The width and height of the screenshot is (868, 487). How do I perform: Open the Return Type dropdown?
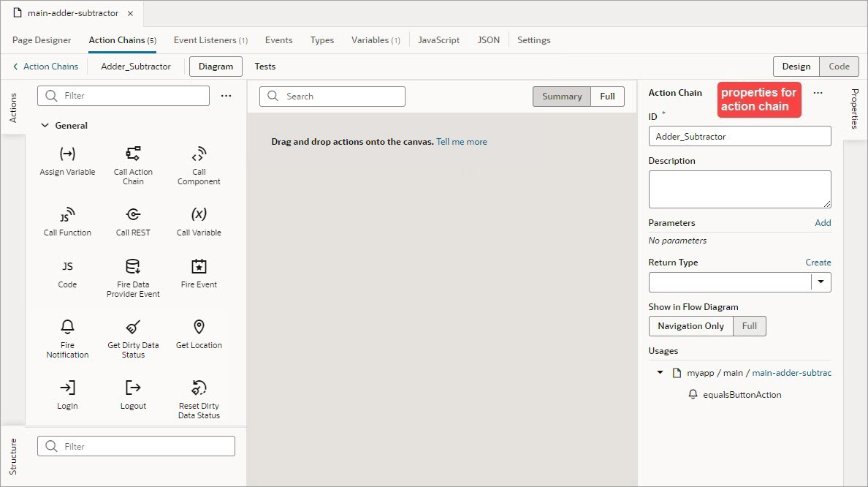coord(821,282)
